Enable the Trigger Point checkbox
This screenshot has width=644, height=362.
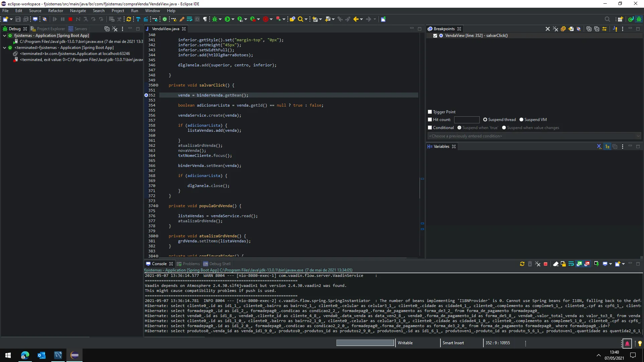tap(430, 112)
